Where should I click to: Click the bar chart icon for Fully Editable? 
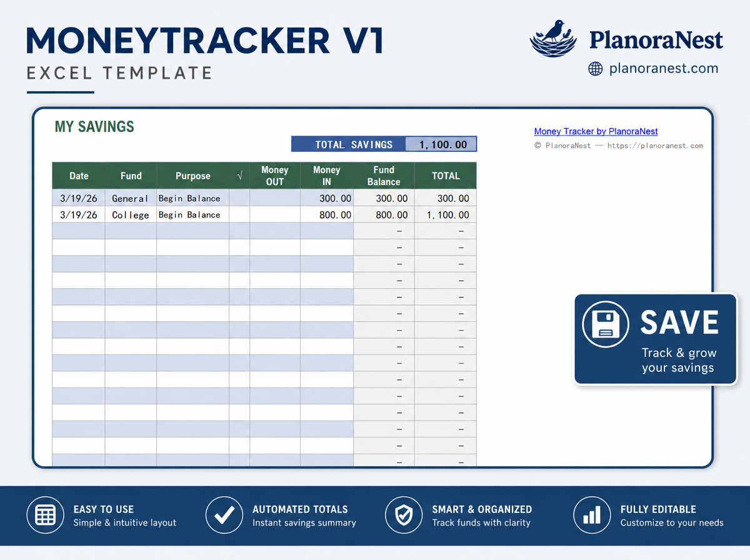click(592, 516)
